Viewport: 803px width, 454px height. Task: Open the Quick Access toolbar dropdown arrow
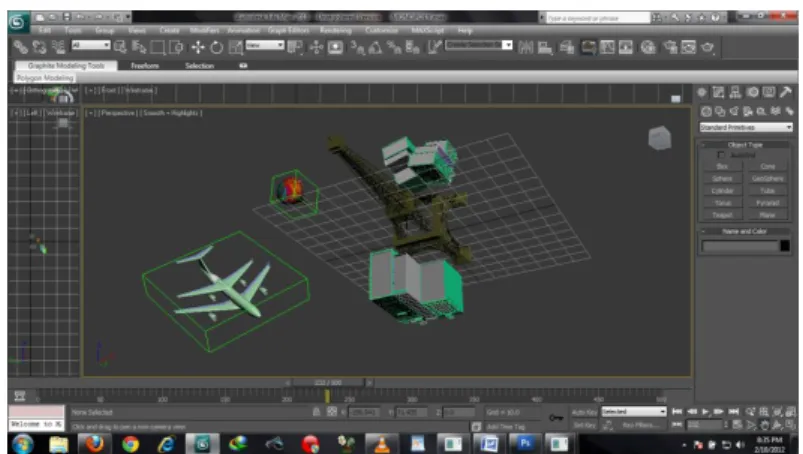click(x=128, y=17)
